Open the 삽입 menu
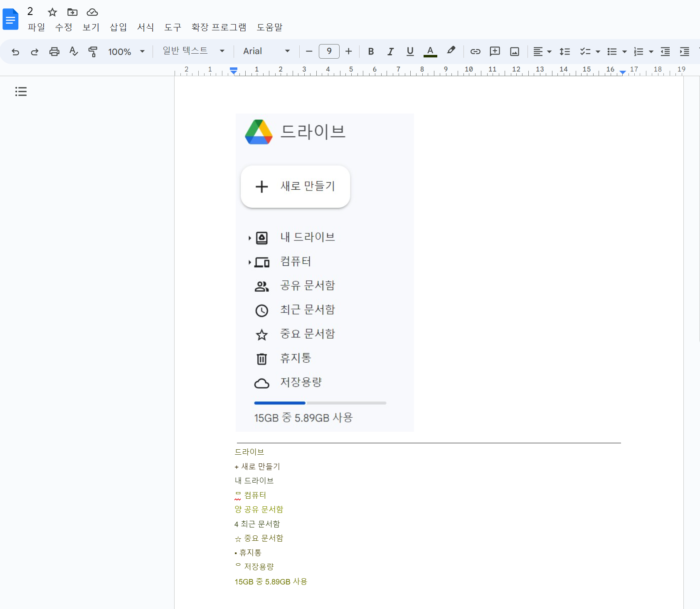Viewport: 700px width, 609px height. point(118,27)
